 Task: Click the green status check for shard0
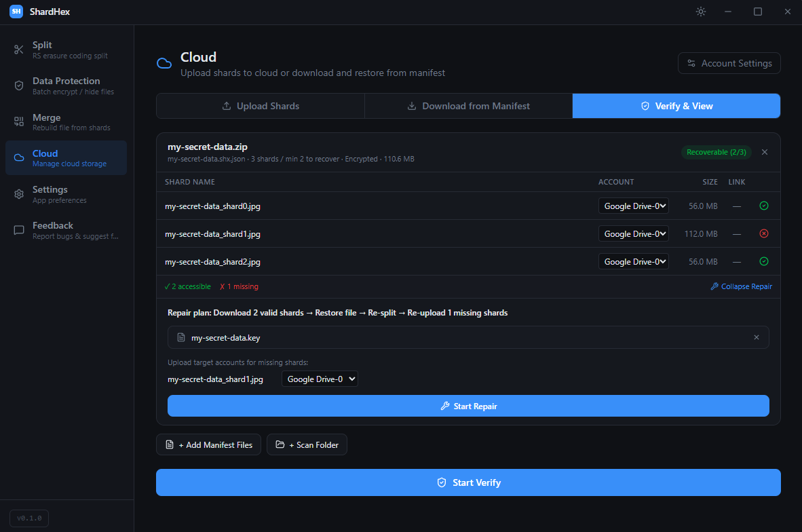click(x=763, y=206)
